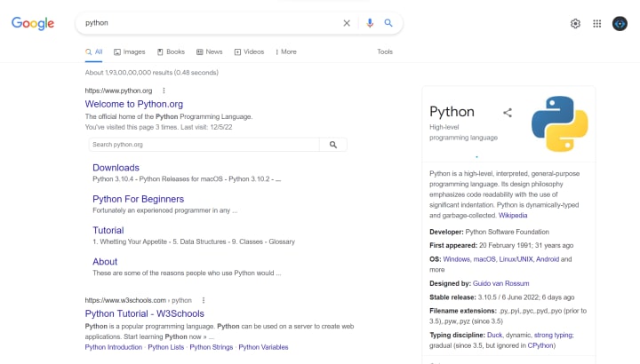Open the Wikipedia link in panel
The image size is (640, 364).
point(513,215)
